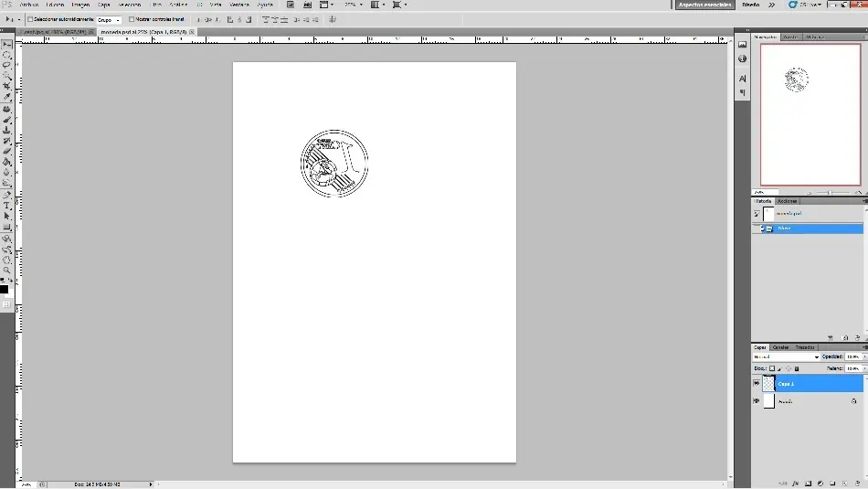Toggle lock image pixels brush icon

tap(780, 368)
